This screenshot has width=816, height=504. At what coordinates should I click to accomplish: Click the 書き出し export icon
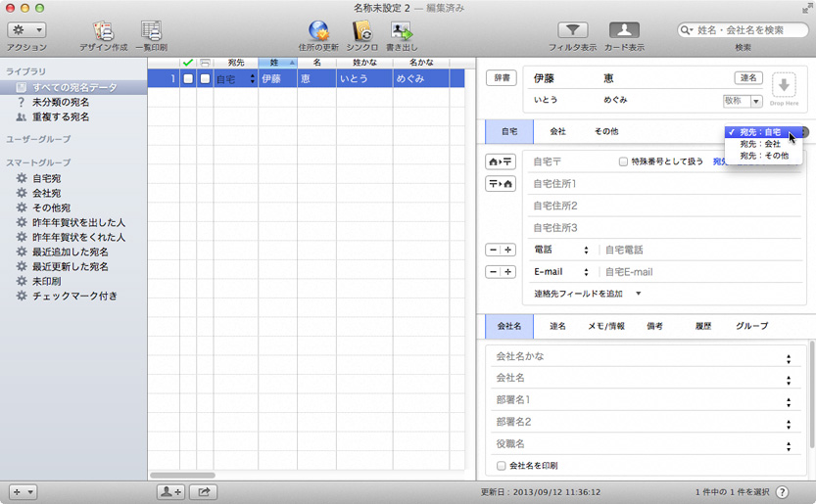[x=402, y=31]
